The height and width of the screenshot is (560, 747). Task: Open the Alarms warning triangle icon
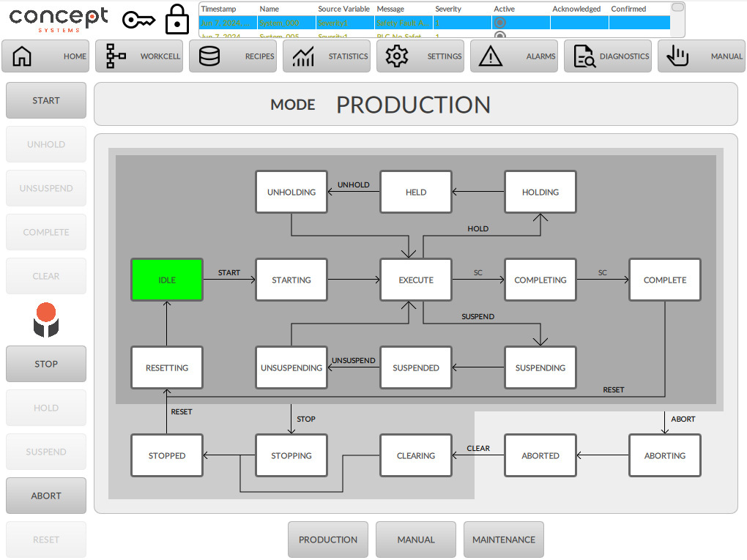pyautogui.click(x=490, y=56)
